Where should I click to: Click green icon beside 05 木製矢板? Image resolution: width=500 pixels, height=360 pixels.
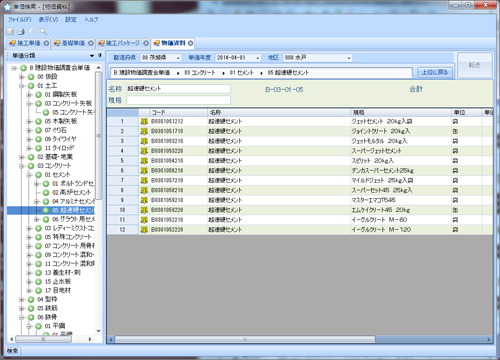pos(38,121)
